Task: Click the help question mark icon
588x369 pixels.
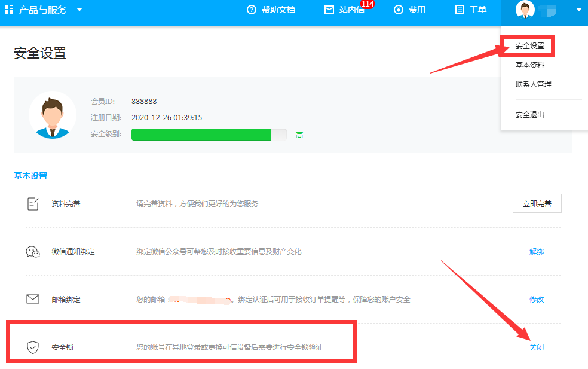Action: click(251, 10)
